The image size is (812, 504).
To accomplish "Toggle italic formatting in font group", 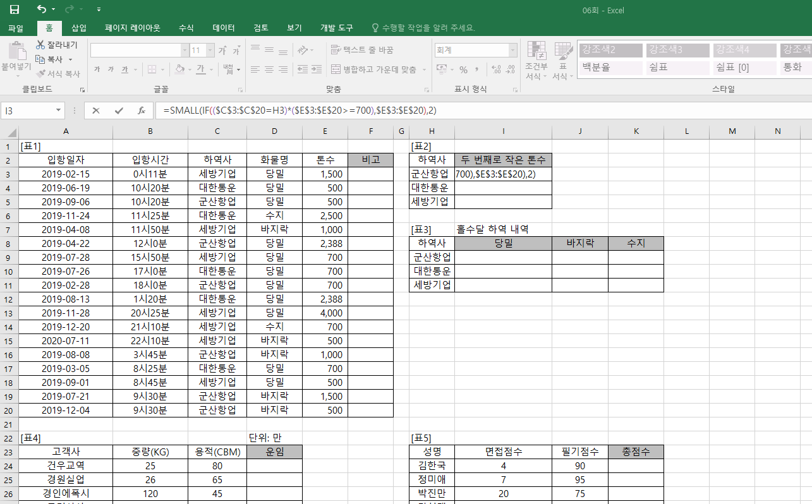I will tap(111, 69).
